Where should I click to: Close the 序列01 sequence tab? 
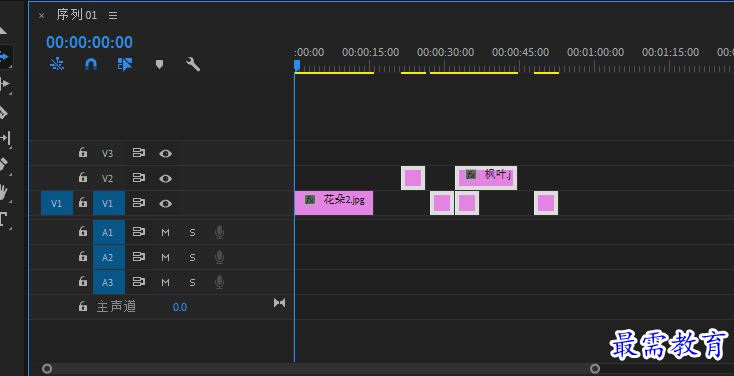click(41, 15)
